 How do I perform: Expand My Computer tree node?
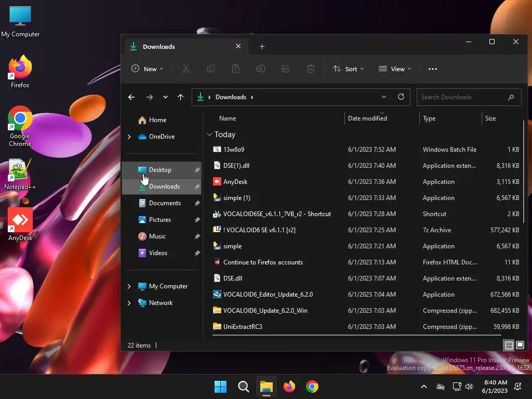click(x=129, y=286)
